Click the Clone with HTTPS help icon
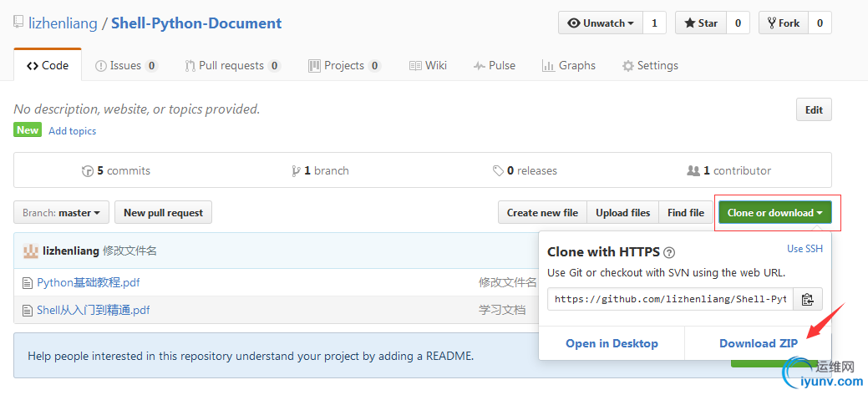The width and height of the screenshot is (868, 395). tap(669, 253)
